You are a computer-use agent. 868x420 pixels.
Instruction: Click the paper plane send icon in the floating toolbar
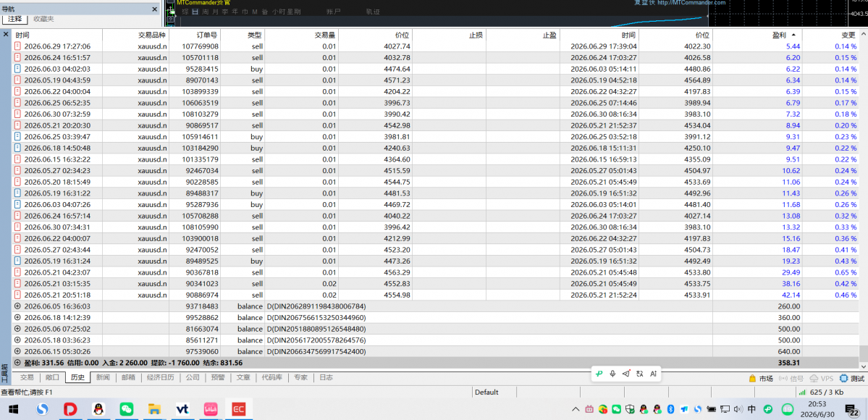(626, 374)
